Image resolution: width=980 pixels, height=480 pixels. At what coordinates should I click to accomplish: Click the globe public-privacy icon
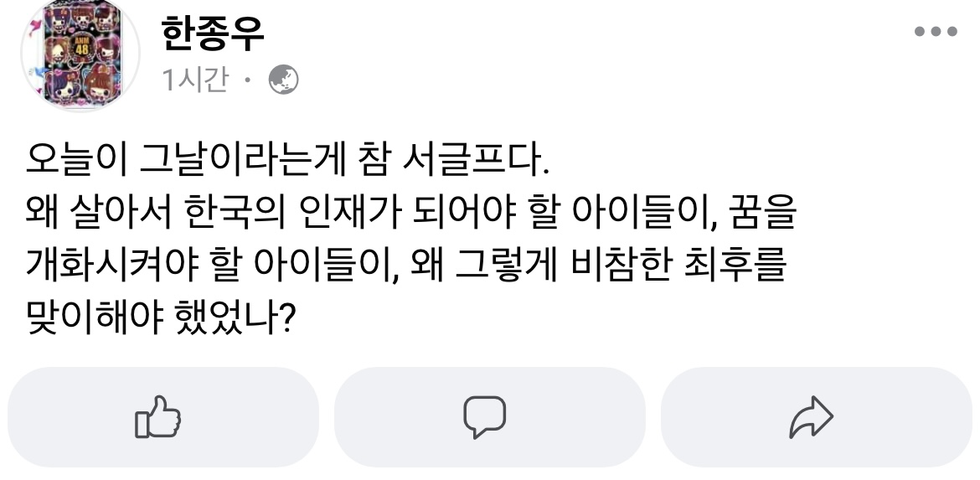click(x=283, y=80)
